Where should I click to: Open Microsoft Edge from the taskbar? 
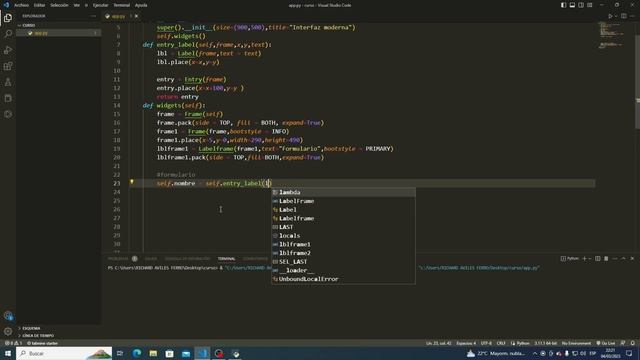136,353
